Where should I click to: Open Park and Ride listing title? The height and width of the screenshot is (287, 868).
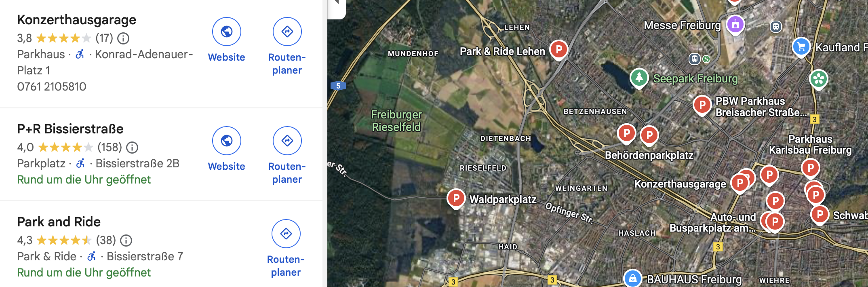tap(59, 222)
